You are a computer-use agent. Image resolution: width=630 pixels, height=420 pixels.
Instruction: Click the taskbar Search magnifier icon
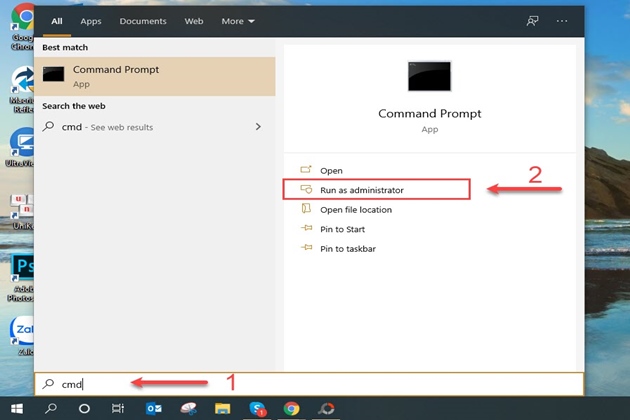[51, 409]
